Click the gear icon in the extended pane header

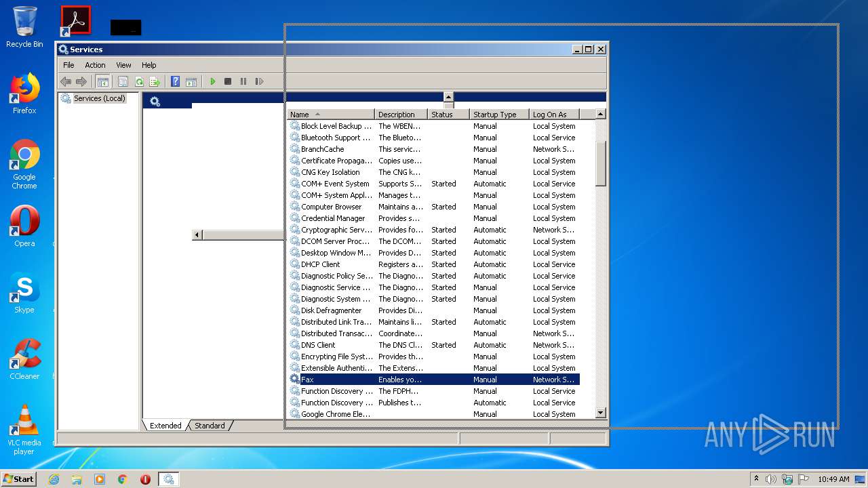tap(155, 102)
